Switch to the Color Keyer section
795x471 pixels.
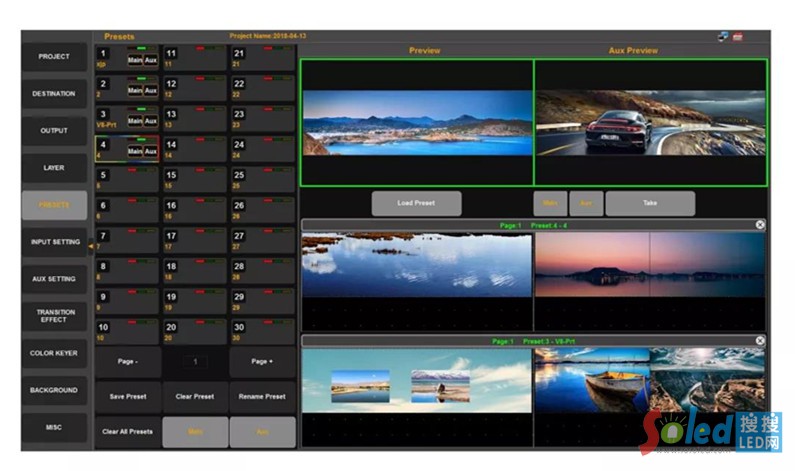(54, 354)
